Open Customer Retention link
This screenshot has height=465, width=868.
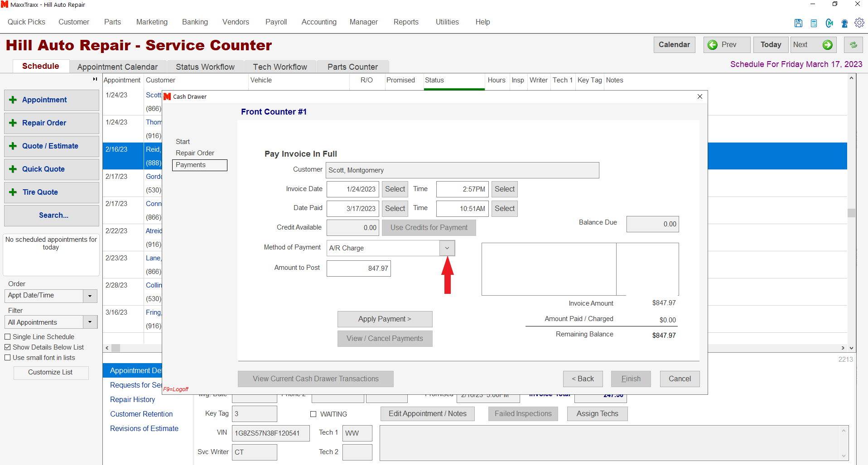[x=141, y=414]
